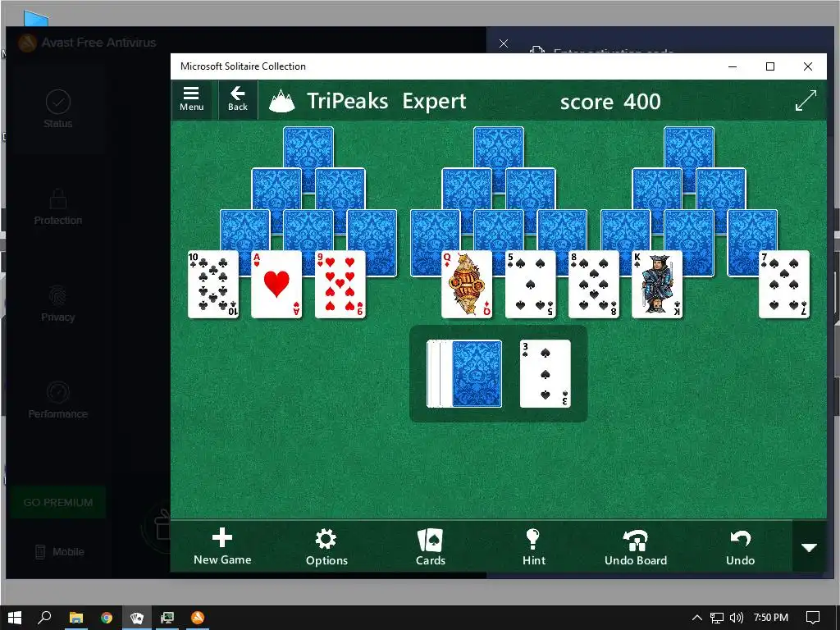Play the King of spades card

click(657, 285)
